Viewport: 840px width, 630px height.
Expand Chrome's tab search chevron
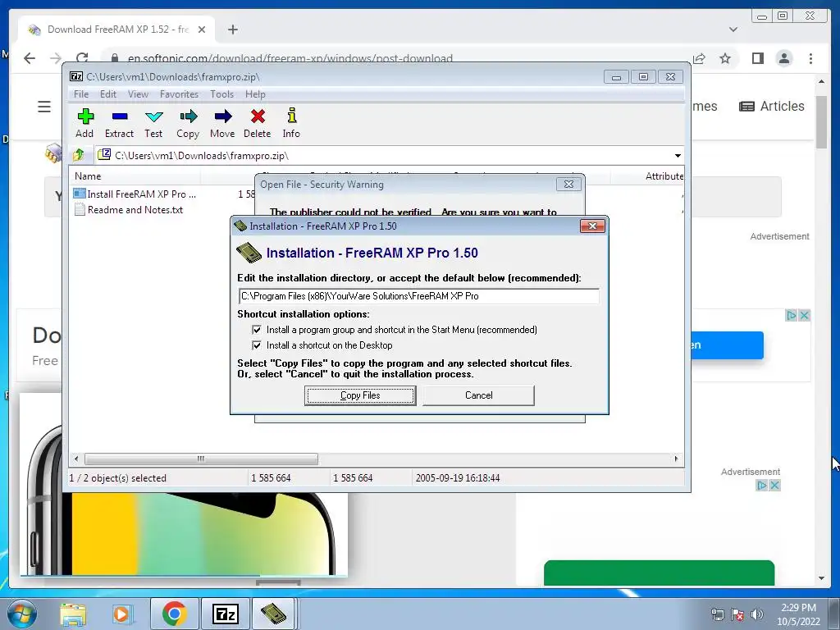733,30
